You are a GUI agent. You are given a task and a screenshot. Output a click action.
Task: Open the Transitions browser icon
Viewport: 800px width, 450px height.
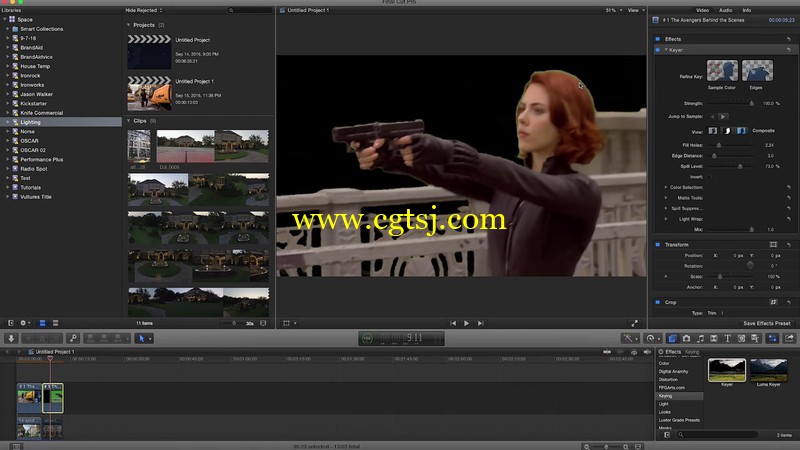tap(714, 338)
